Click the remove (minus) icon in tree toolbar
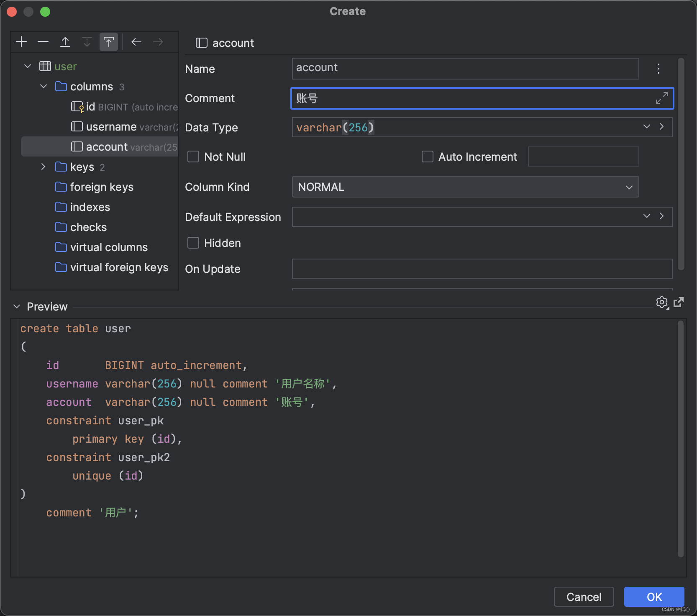The image size is (697, 616). [x=43, y=42]
